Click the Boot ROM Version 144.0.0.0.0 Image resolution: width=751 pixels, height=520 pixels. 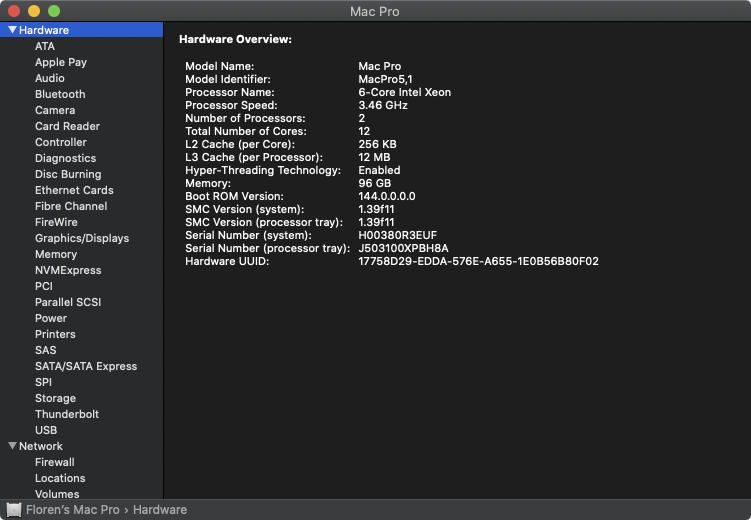click(387, 196)
